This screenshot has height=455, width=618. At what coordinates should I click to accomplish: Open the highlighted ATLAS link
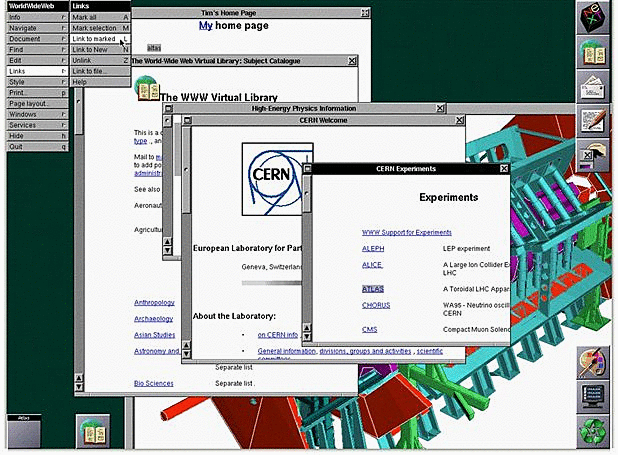coord(373,289)
